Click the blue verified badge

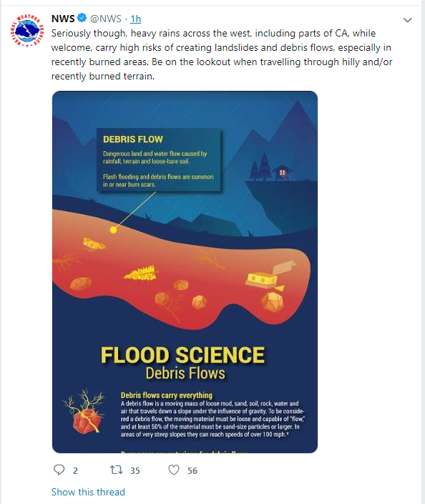(82, 18)
